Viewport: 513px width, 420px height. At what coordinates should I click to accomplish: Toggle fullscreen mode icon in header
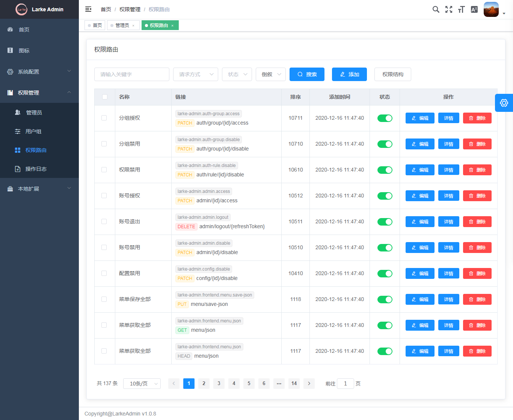449,9
